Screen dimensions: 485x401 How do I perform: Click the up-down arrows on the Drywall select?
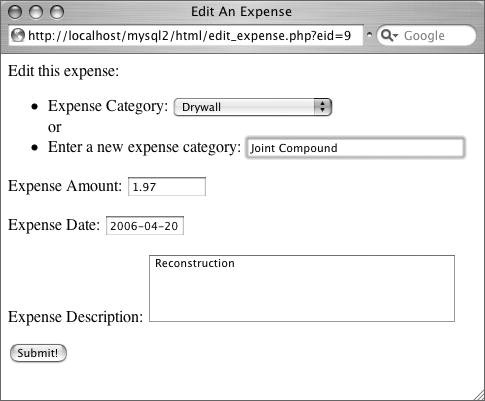click(x=322, y=107)
